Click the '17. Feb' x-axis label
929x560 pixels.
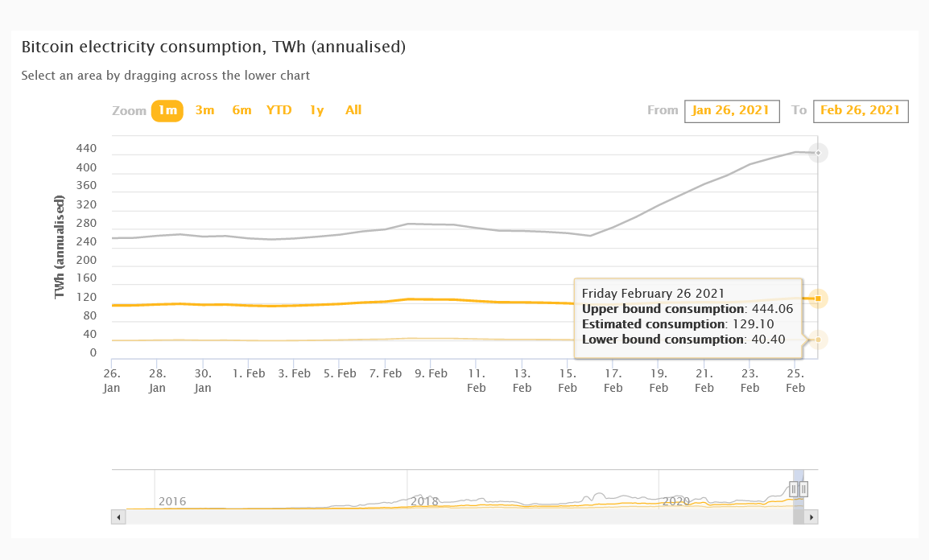[613, 381]
